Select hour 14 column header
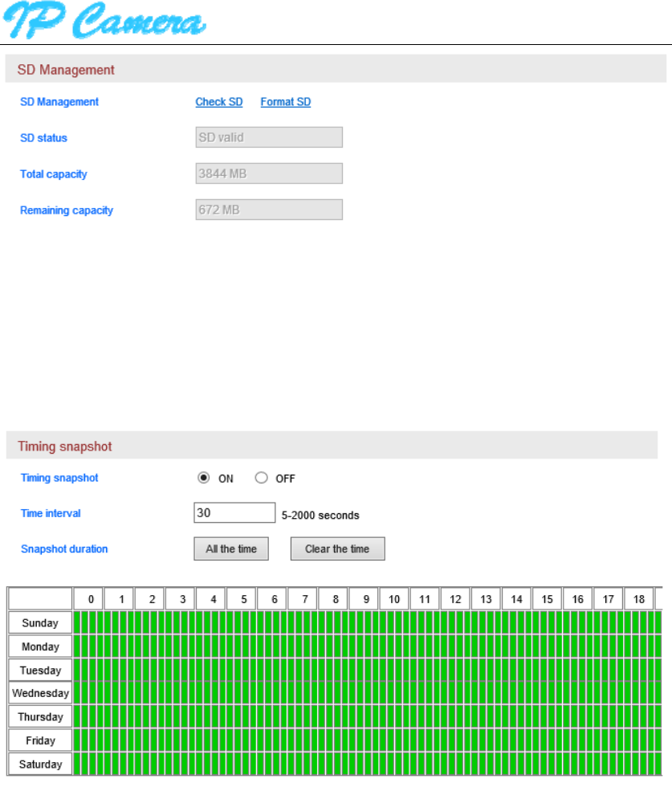 click(517, 599)
